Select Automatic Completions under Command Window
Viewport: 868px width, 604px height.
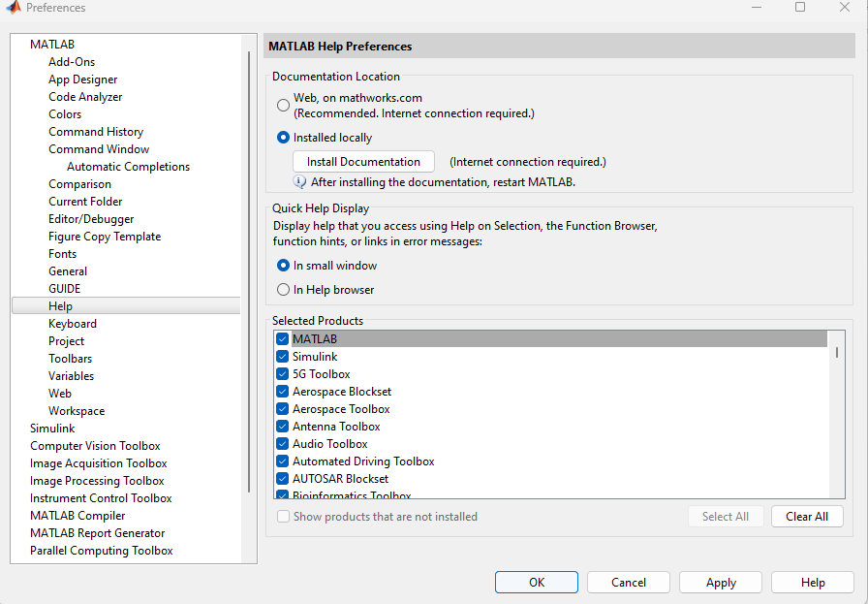pyautogui.click(x=129, y=166)
